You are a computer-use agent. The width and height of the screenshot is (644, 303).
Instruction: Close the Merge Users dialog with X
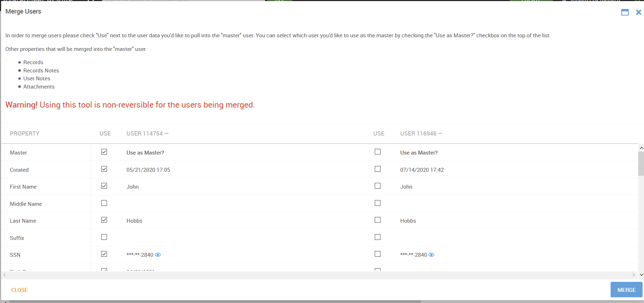[x=639, y=12]
